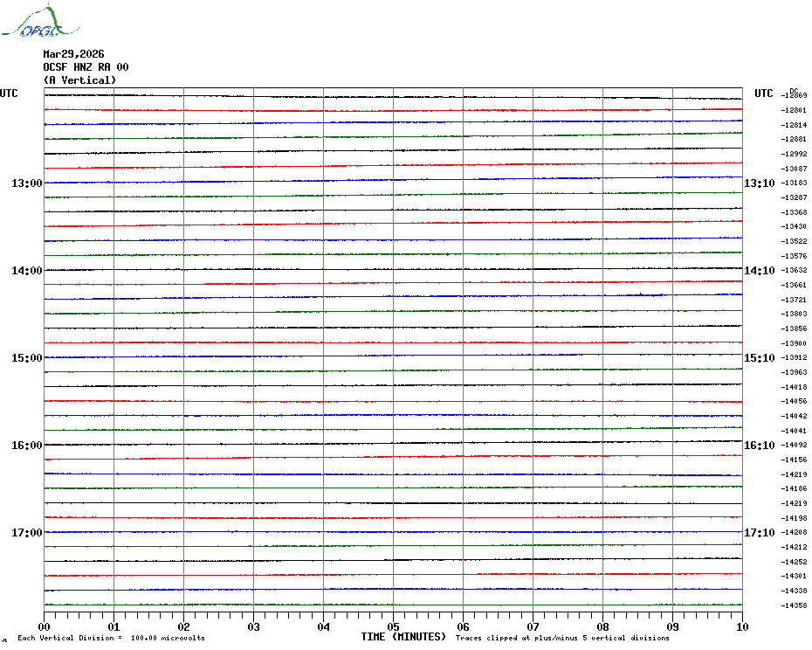Click the Traces clipped footer note
The image size is (812, 650).
click(x=562, y=638)
